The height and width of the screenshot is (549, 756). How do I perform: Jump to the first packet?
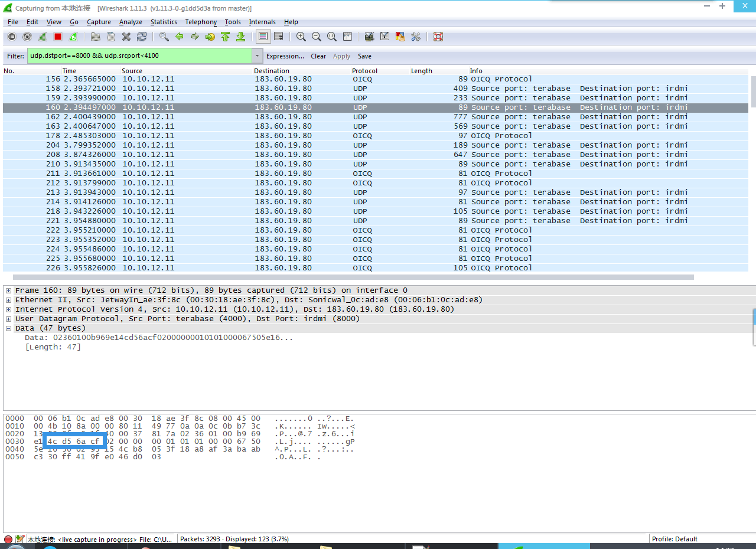point(226,37)
